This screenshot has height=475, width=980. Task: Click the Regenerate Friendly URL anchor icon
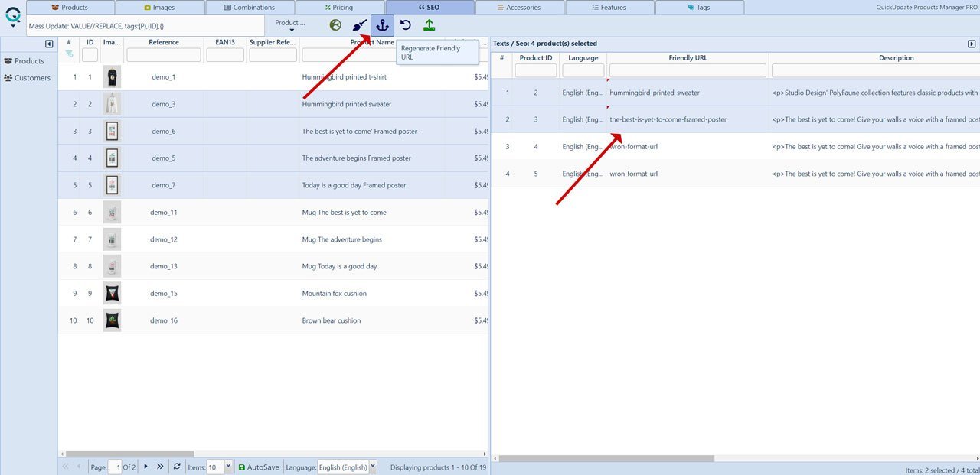point(382,25)
